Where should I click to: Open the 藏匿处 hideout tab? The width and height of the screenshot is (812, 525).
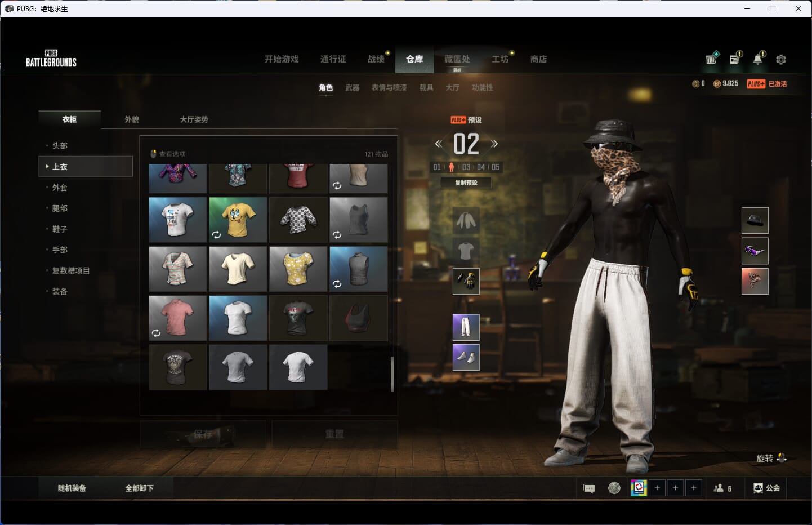(457, 59)
